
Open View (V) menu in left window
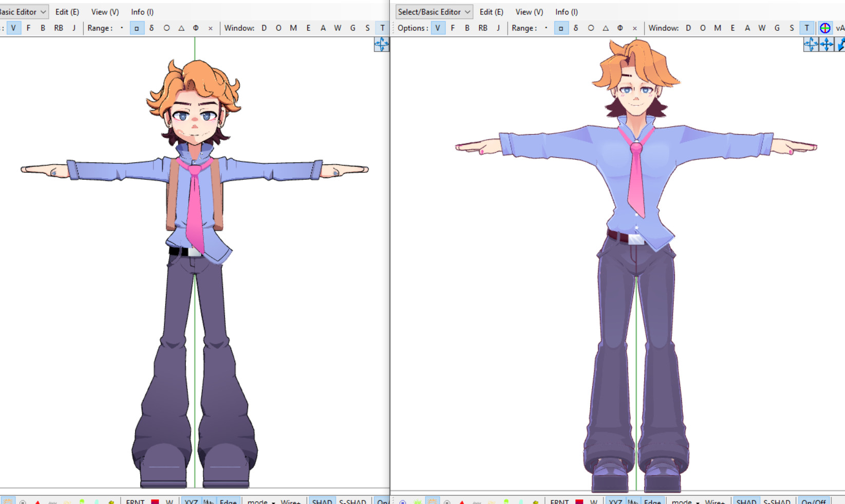(105, 12)
